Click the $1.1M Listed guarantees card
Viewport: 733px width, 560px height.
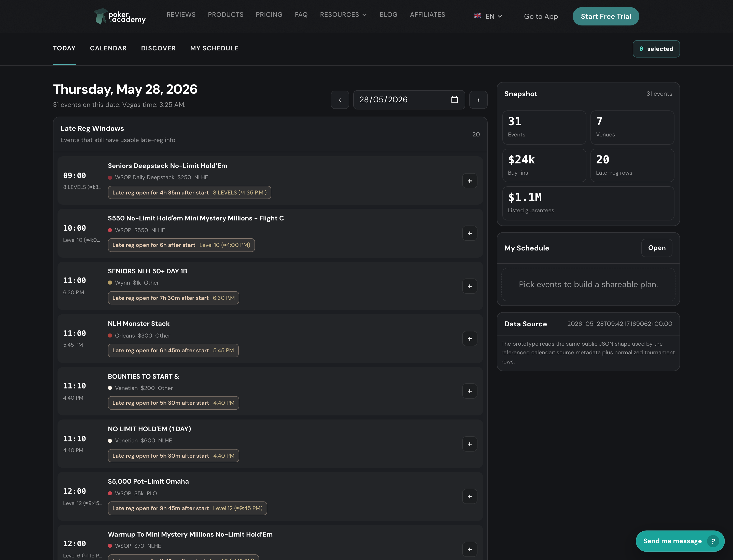click(x=588, y=203)
